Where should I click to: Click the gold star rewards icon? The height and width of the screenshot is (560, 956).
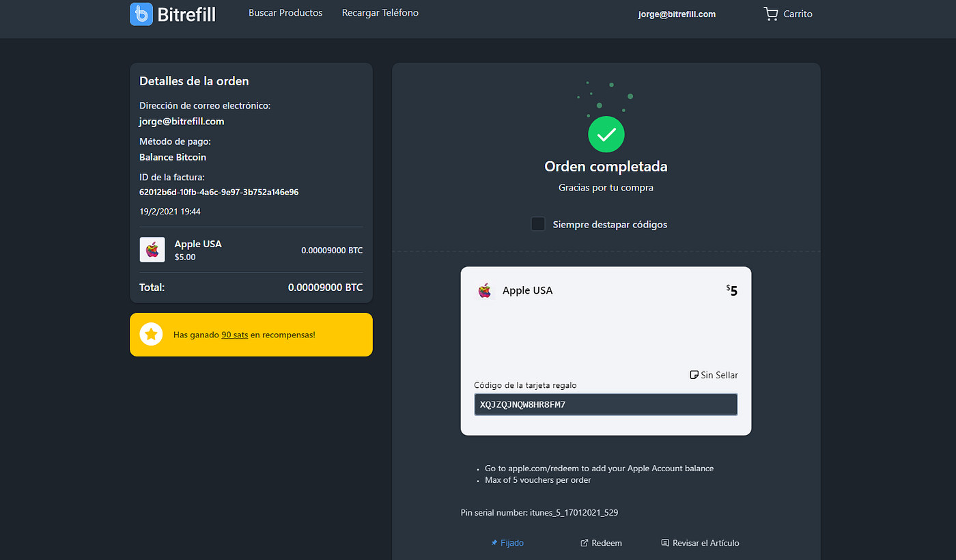[x=151, y=335]
